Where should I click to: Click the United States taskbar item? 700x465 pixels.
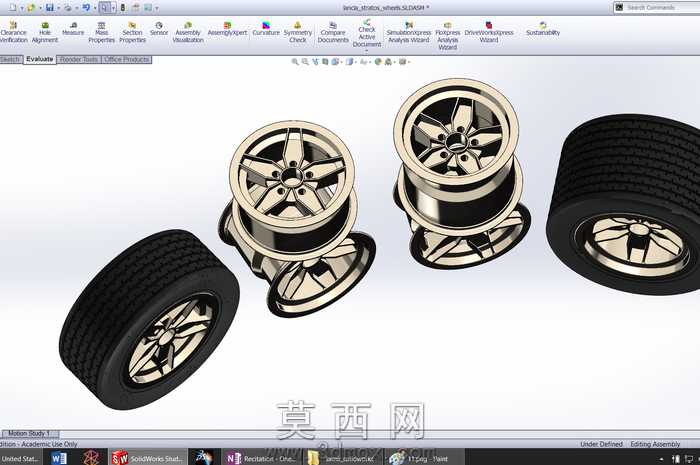pyautogui.click(x=21, y=458)
